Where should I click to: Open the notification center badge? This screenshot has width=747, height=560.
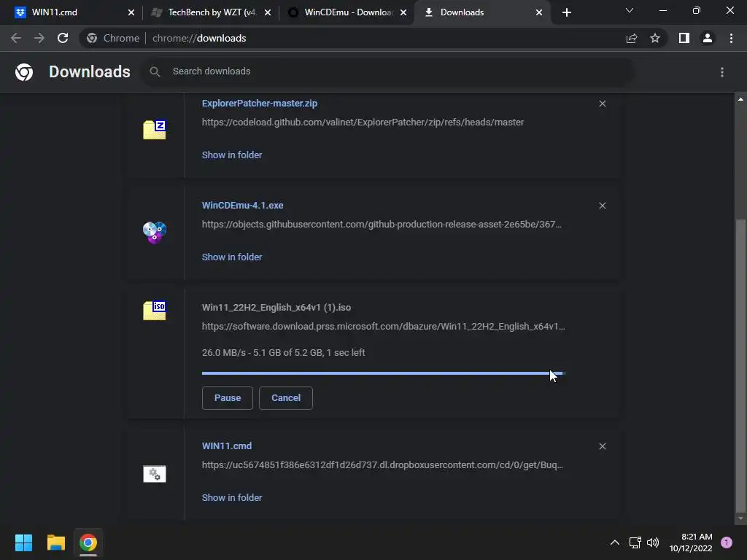[x=727, y=542]
